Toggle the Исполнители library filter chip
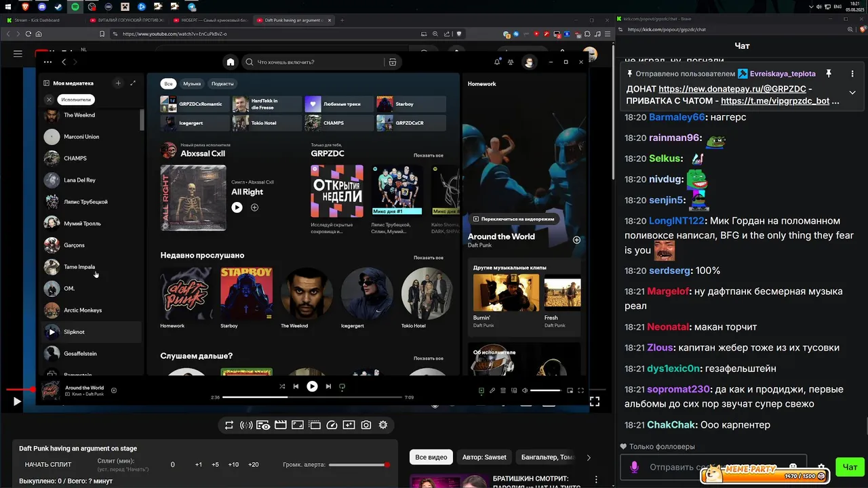The height and width of the screenshot is (488, 868). (x=76, y=99)
